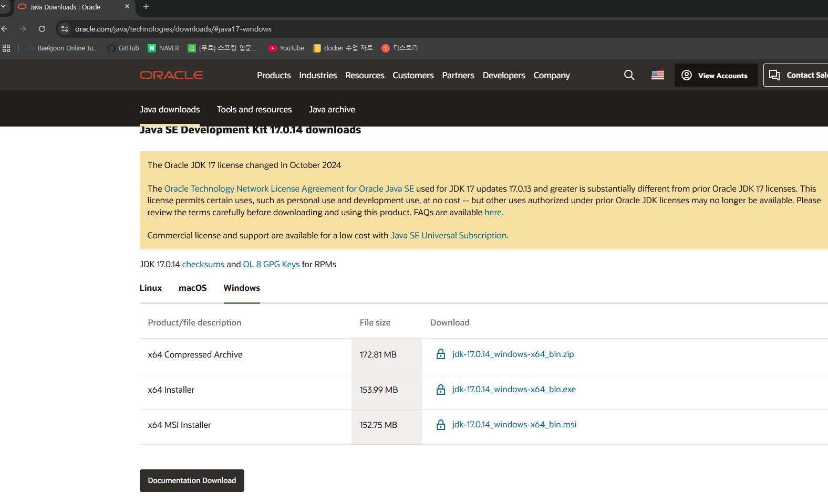Image resolution: width=828 pixels, height=504 pixels.
Task: Open the Products menu
Action: [274, 75]
